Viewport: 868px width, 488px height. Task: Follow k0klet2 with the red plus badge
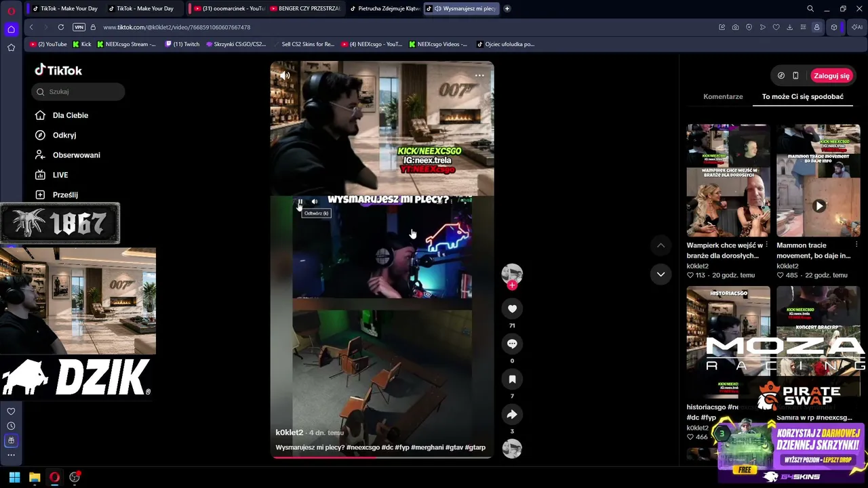512,285
